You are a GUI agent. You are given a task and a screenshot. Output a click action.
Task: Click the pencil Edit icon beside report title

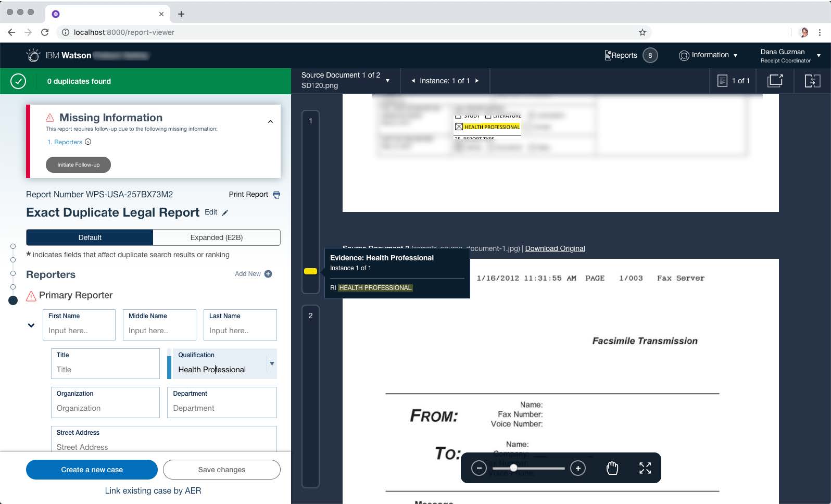(225, 212)
